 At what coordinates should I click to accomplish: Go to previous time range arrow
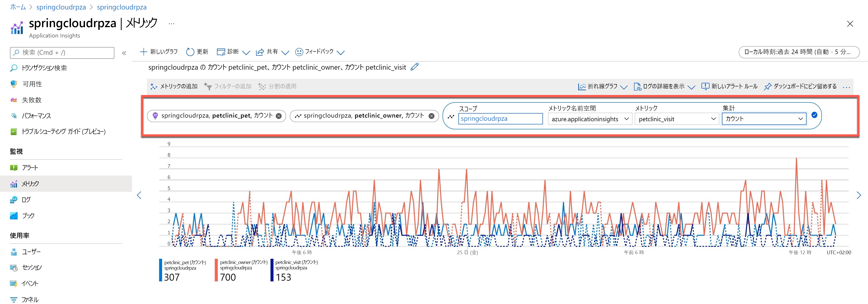click(139, 195)
